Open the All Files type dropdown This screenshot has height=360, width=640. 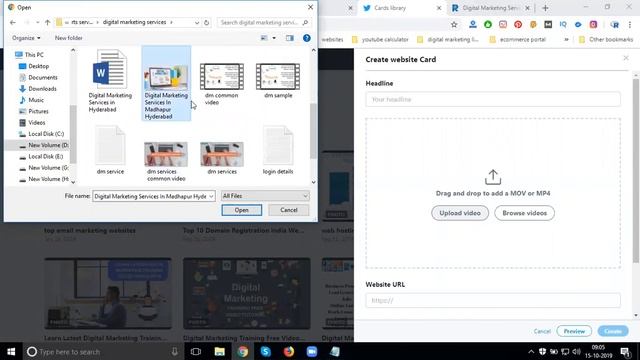[265, 196]
